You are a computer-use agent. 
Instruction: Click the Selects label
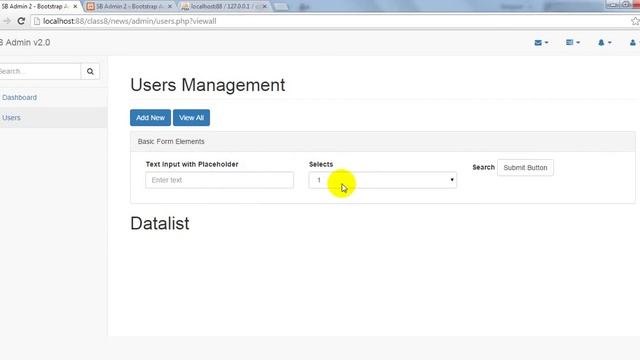click(x=321, y=164)
